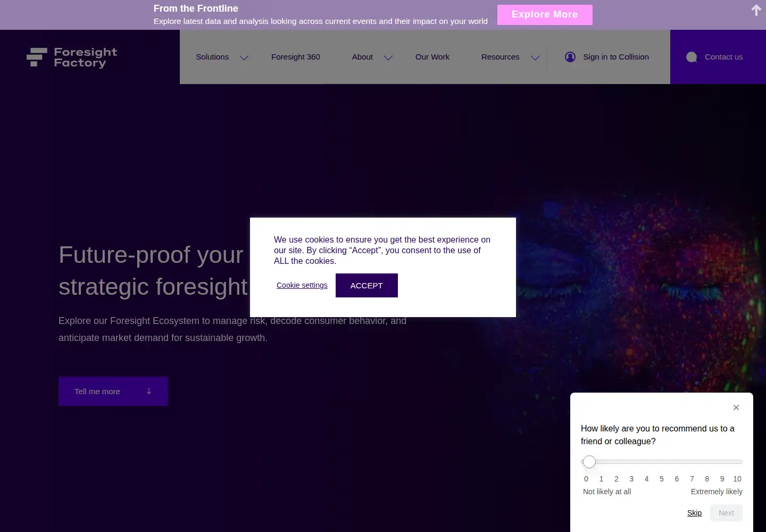
Task: Open the Resources menu item
Action: 500,57
